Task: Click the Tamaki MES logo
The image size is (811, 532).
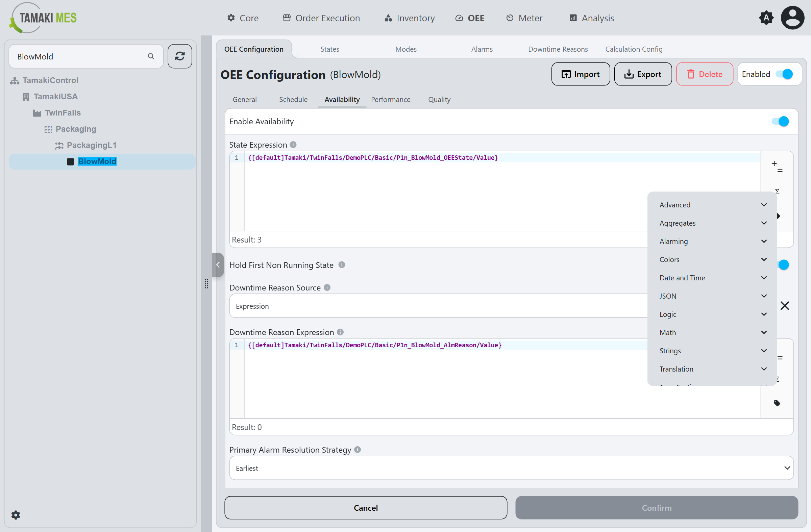Action: point(43,18)
